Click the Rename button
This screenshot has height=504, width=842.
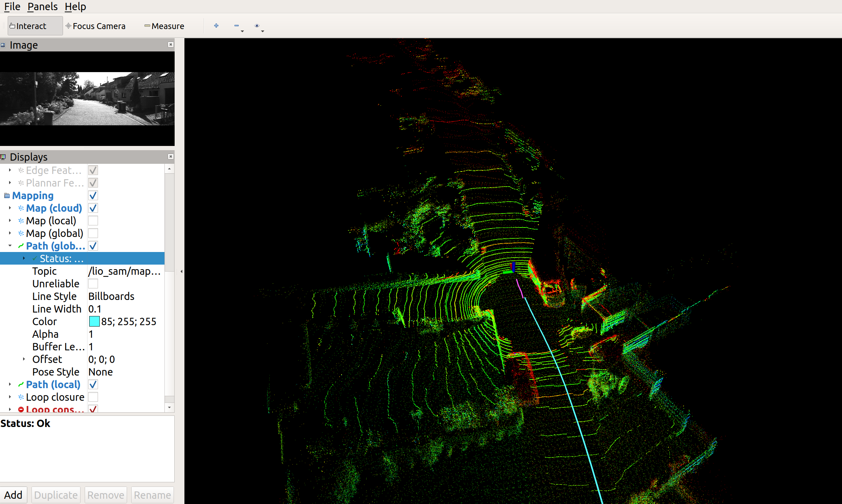pyautogui.click(x=152, y=495)
